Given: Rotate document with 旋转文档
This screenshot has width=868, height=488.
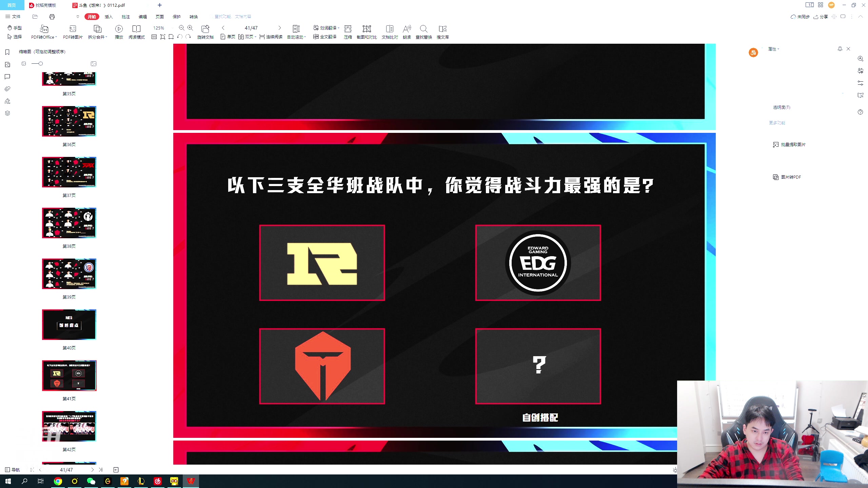Looking at the screenshot, I should 205,32.
